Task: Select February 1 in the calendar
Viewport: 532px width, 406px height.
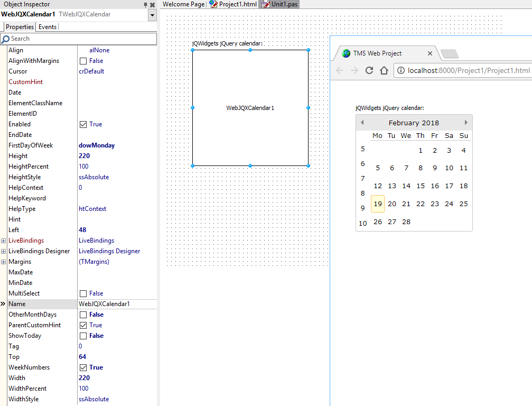Action: coord(421,150)
